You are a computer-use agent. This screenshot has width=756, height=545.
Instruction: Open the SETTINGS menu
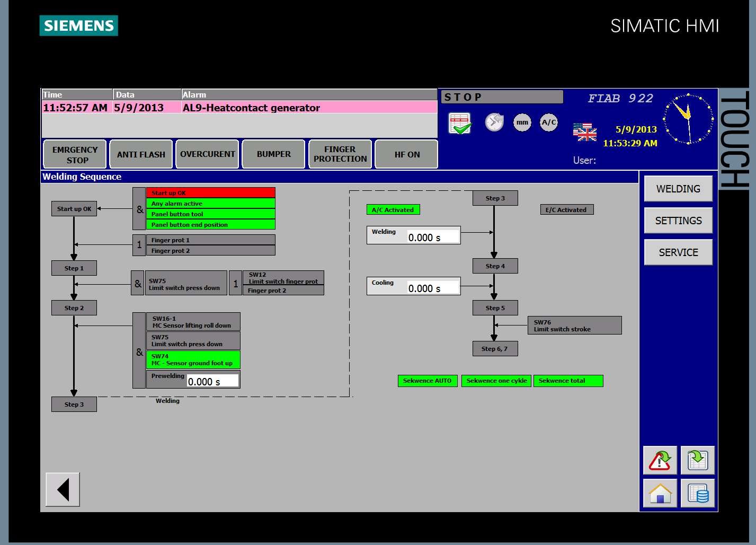[x=678, y=221]
